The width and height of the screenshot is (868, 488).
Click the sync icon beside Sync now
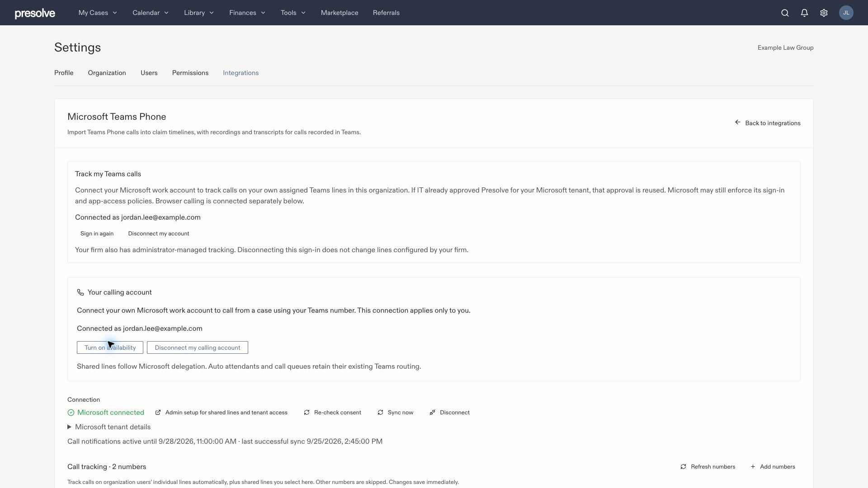tap(380, 413)
